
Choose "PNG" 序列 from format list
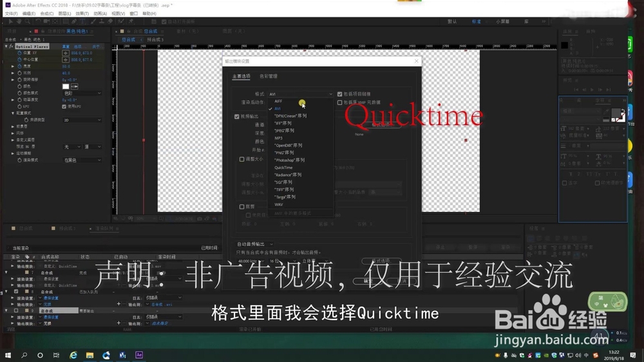click(x=284, y=153)
